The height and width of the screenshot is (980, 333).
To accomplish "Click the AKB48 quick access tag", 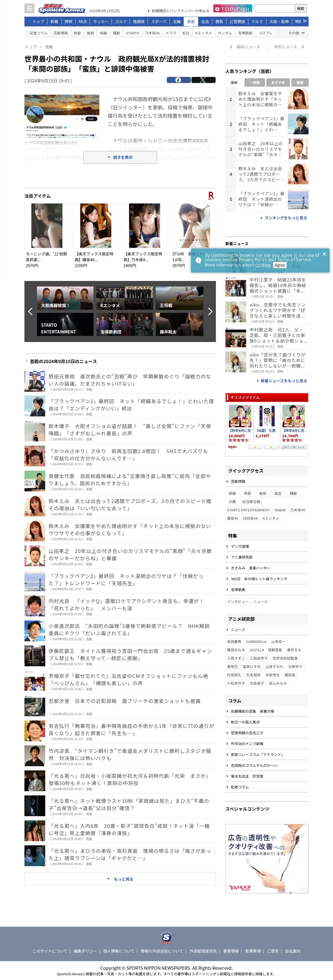I will [x=280, y=510].
